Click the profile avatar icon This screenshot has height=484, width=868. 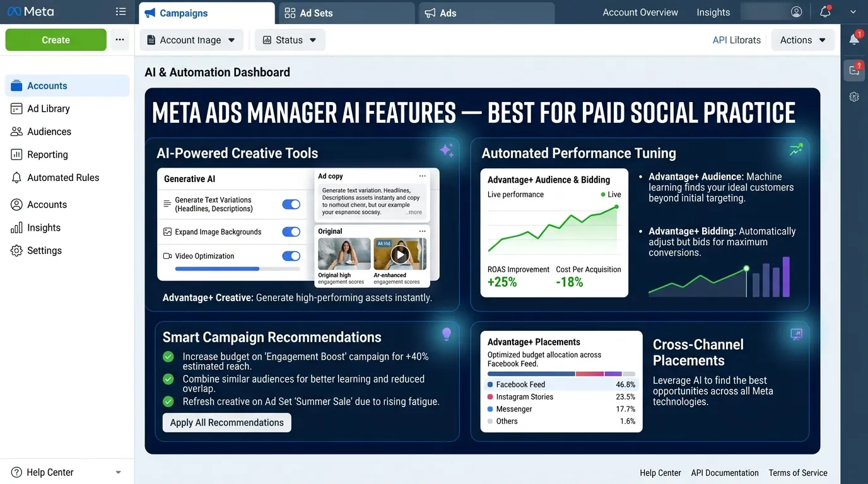(797, 12)
